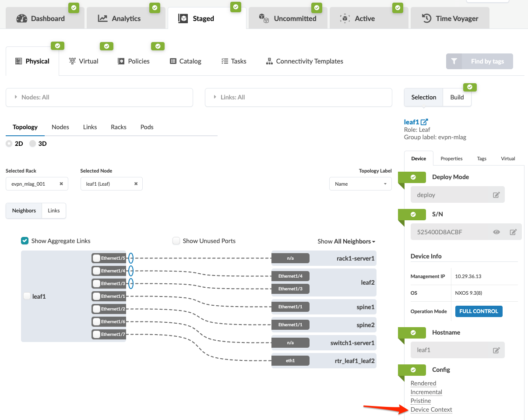Clear the leaf1 (Leaf) selected node
Image resolution: width=528 pixels, height=420 pixels.
pos(136,184)
